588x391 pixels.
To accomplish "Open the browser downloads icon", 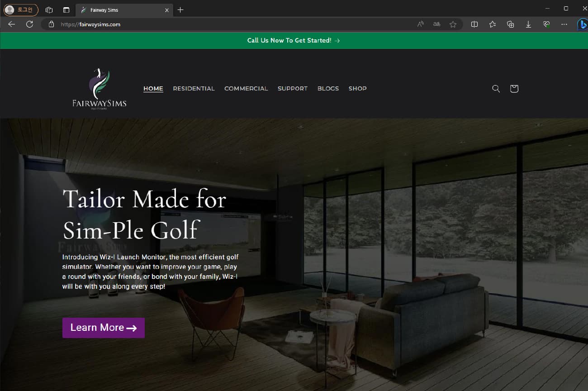I will (x=528, y=24).
